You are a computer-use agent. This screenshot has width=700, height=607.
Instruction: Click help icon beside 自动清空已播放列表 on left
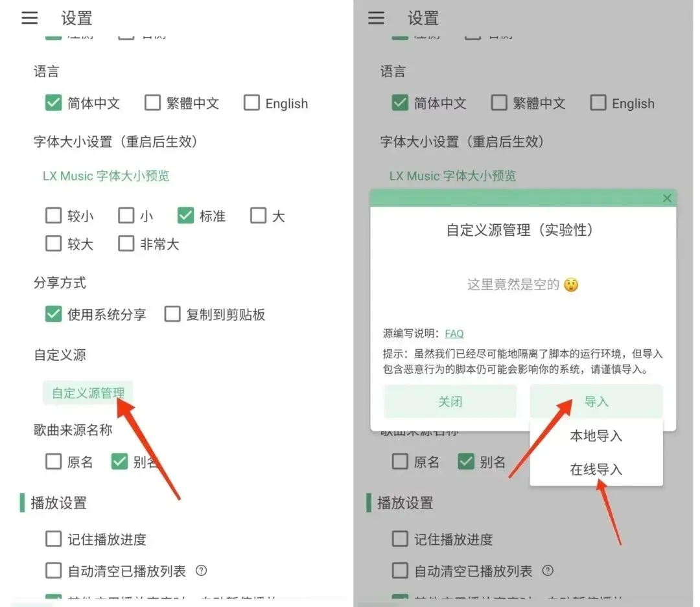point(202,571)
